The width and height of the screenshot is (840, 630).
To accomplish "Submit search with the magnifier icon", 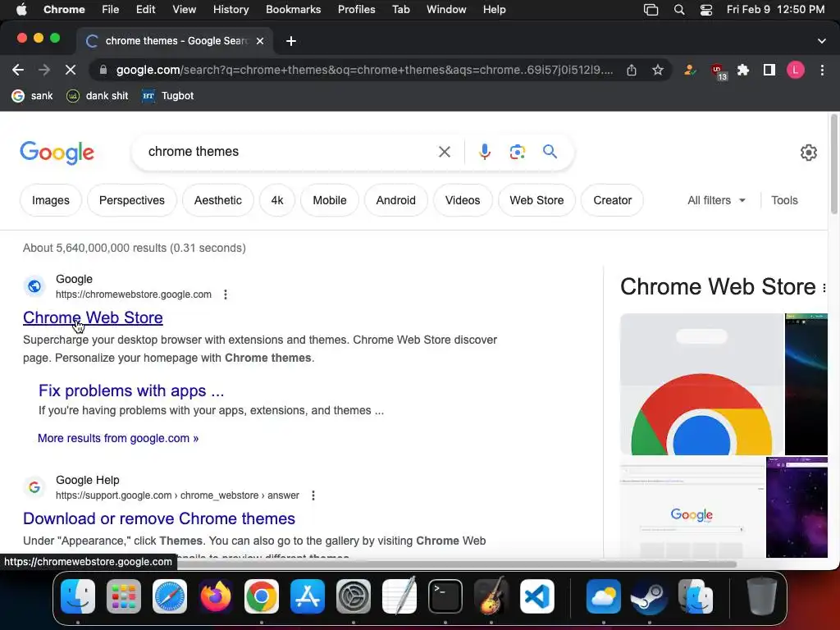I will tap(550, 152).
